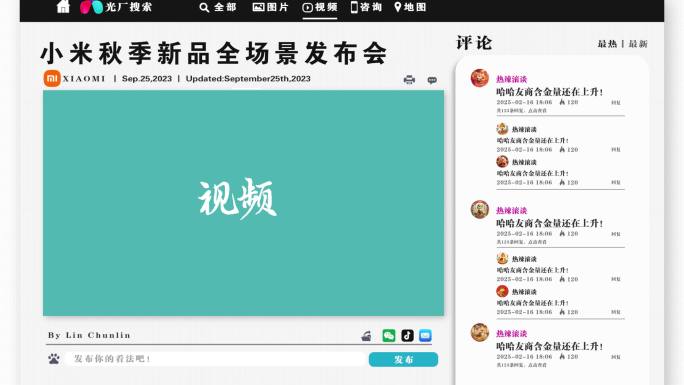The height and width of the screenshot is (385, 684).
Task: Expand the replies under the topmost comment
Action: pyautogui.click(x=521, y=111)
